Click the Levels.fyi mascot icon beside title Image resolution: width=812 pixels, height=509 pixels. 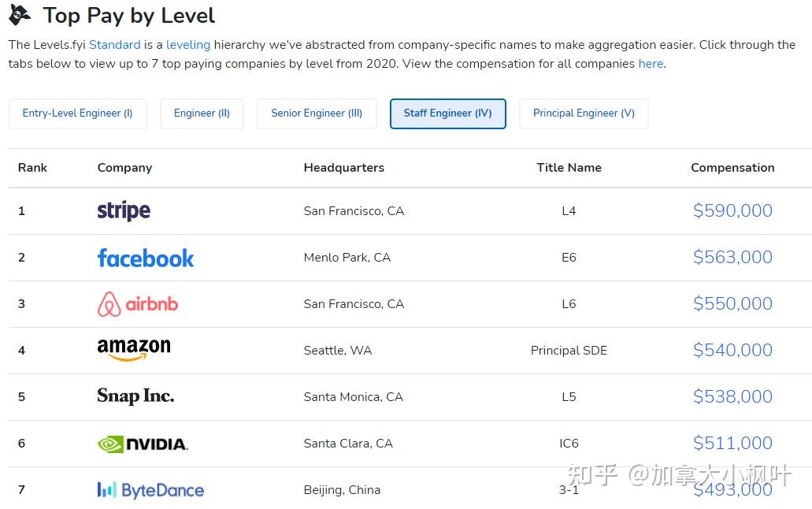20,14
